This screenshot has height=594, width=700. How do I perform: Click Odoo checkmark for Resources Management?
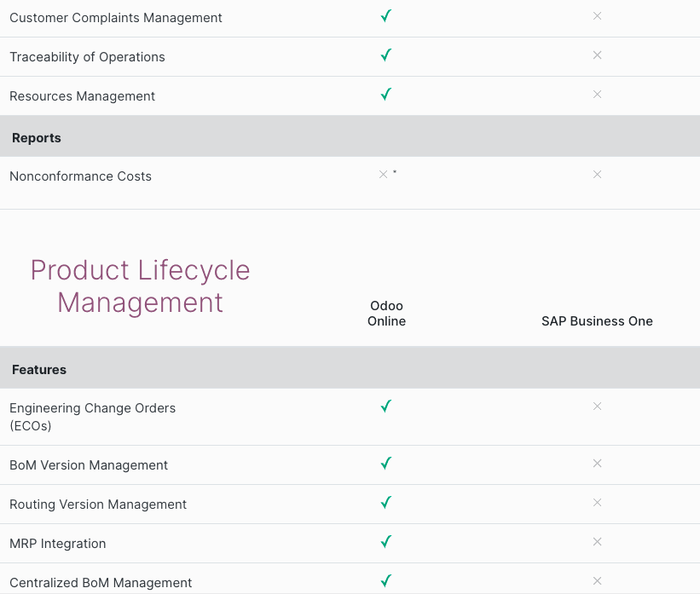click(x=386, y=95)
